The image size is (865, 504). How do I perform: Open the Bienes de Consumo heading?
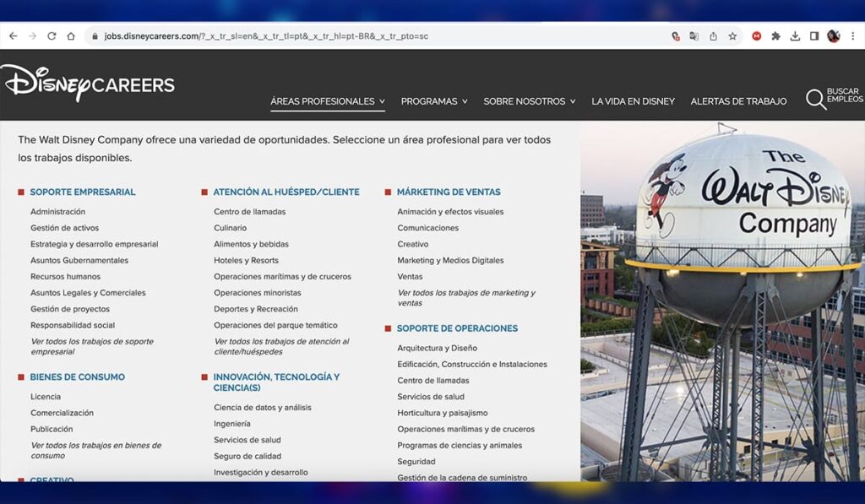(x=77, y=377)
